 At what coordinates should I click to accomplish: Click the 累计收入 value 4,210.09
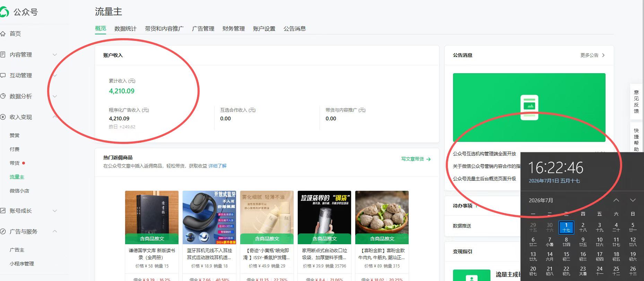tap(122, 91)
